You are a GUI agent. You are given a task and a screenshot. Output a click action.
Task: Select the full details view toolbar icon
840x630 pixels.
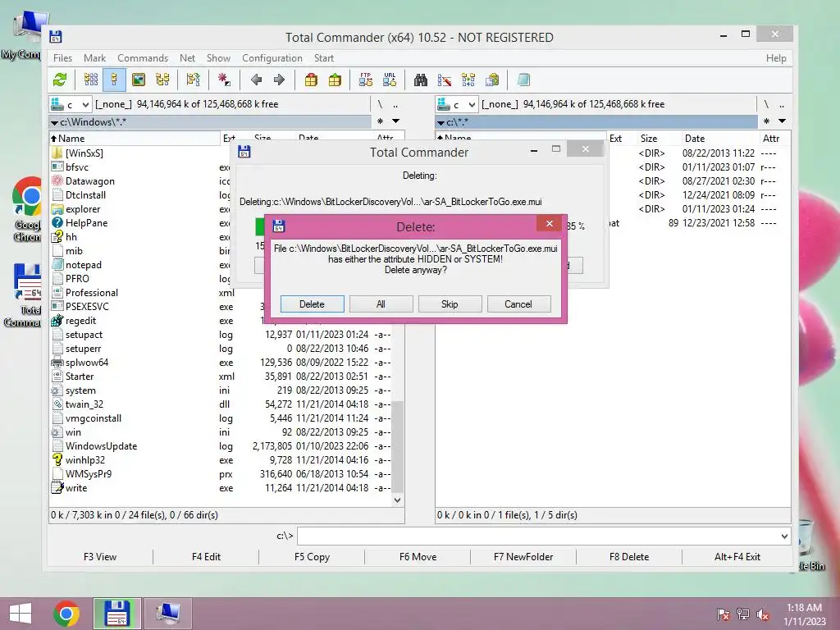click(x=114, y=80)
